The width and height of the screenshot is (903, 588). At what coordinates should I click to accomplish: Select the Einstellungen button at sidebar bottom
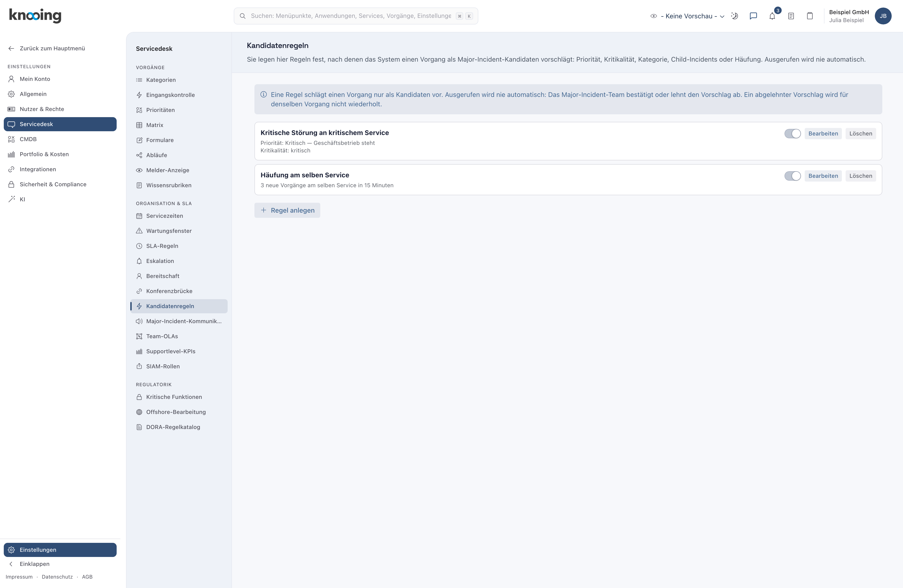(60, 550)
